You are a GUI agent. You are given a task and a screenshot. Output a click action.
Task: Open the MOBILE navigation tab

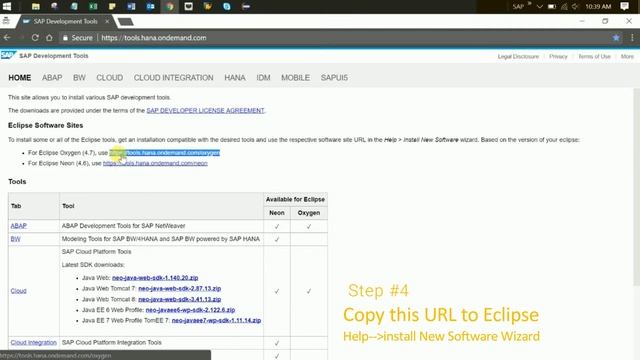point(295,78)
